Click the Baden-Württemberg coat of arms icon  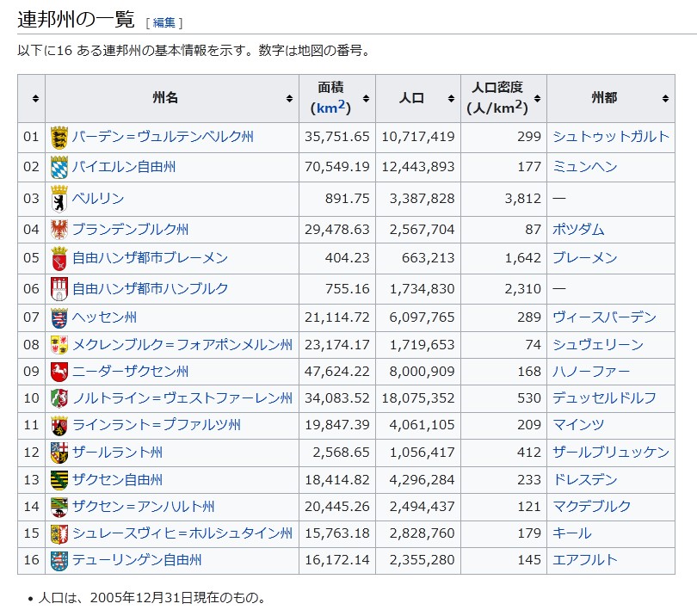pyautogui.click(x=59, y=137)
